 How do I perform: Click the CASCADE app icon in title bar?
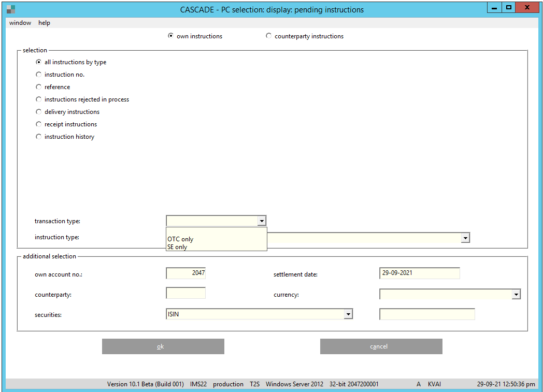click(x=10, y=9)
